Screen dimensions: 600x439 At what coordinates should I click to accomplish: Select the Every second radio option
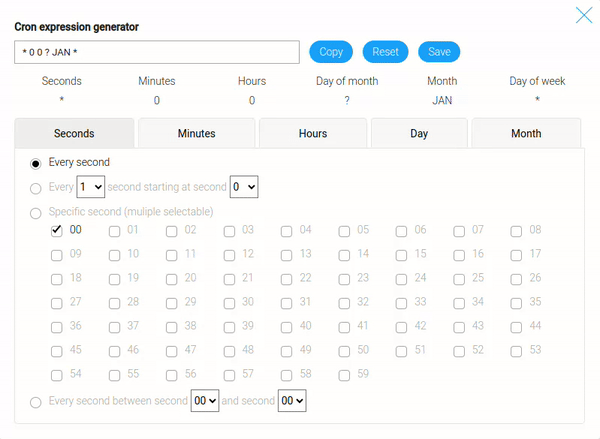click(37, 163)
